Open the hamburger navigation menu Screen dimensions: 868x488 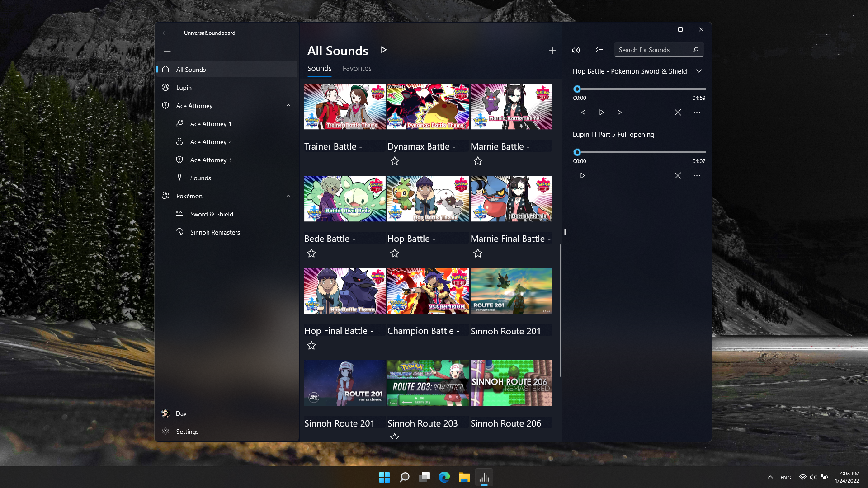tap(167, 51)
